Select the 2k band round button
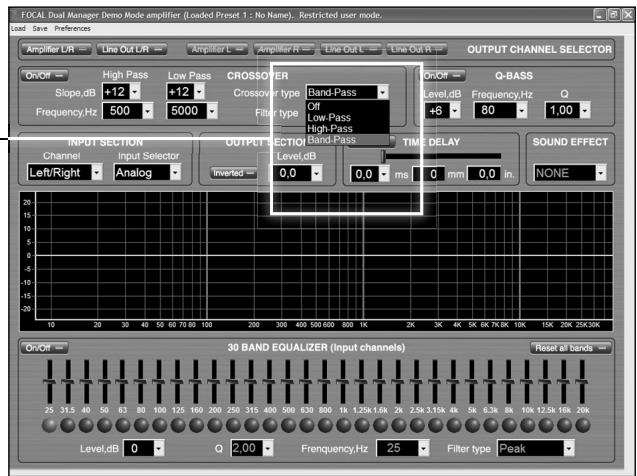Screen dimensions: 637x476 tap(399, 425)
